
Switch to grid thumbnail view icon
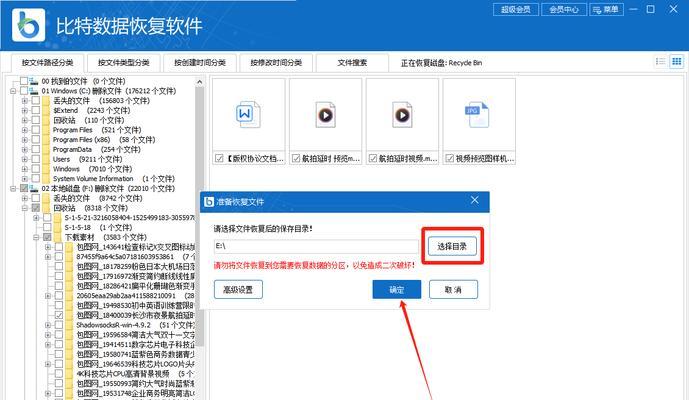coord(677,62)
